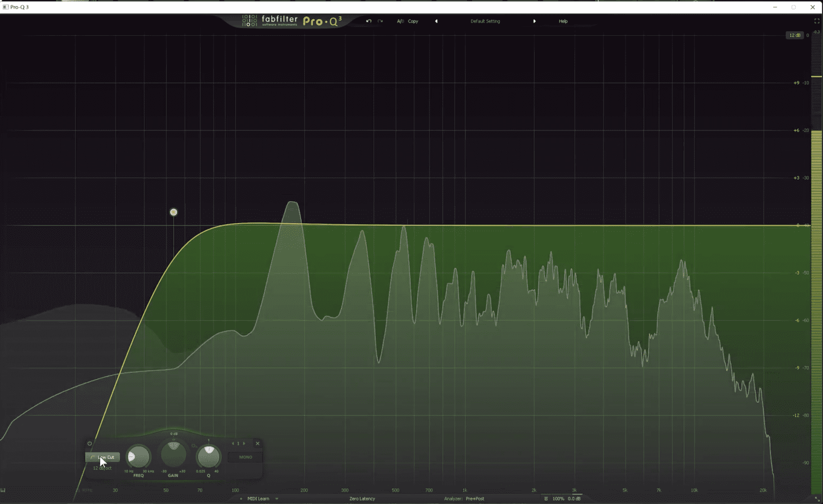Image resolution: width=823 pixels, height=504 pixels.
Task: Open the Zero Latency processing mode menu
Action: click(362, 499)
